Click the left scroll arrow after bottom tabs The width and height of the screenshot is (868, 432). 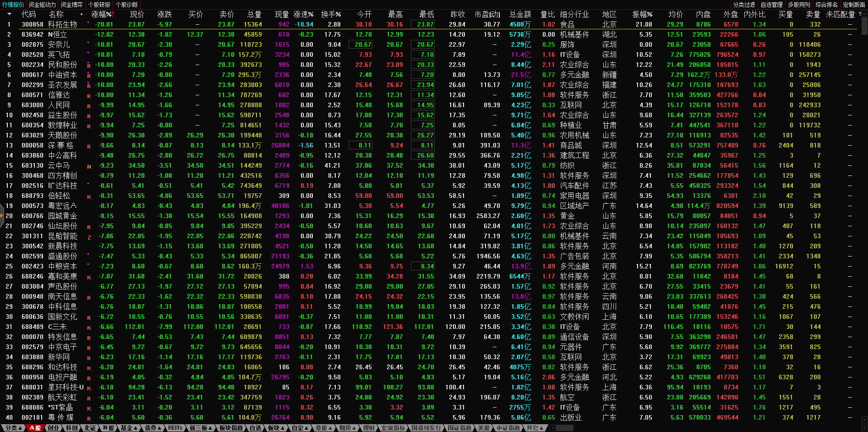[x=553, y=428]
